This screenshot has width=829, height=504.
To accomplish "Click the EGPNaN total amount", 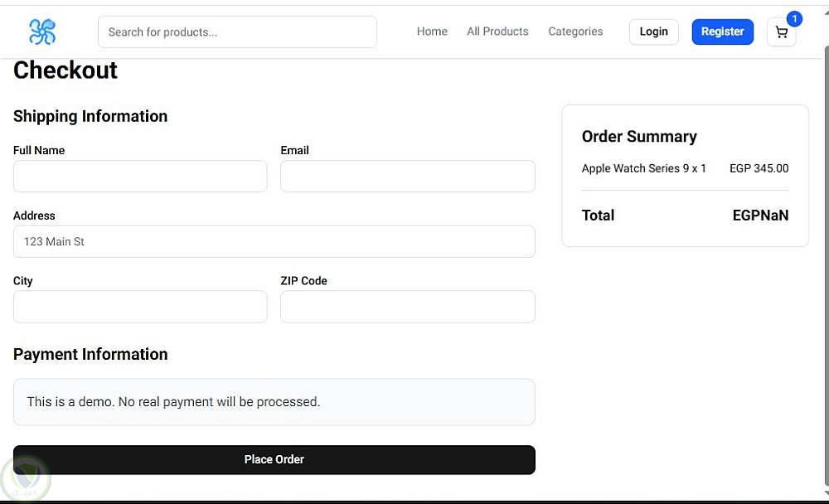I will tap(760, 216).
